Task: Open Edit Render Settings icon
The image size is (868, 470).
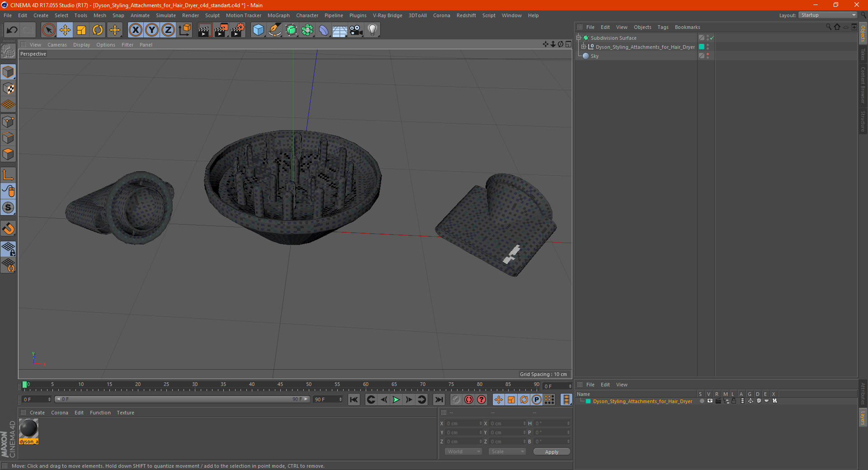Action: (x=237, y=30)
